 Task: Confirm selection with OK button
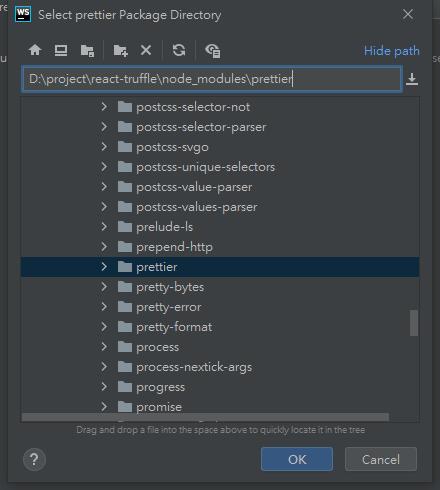coord(297,459)
